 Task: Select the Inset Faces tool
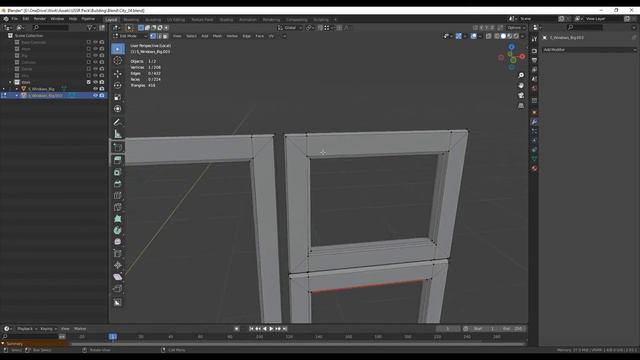coord(118,172)
